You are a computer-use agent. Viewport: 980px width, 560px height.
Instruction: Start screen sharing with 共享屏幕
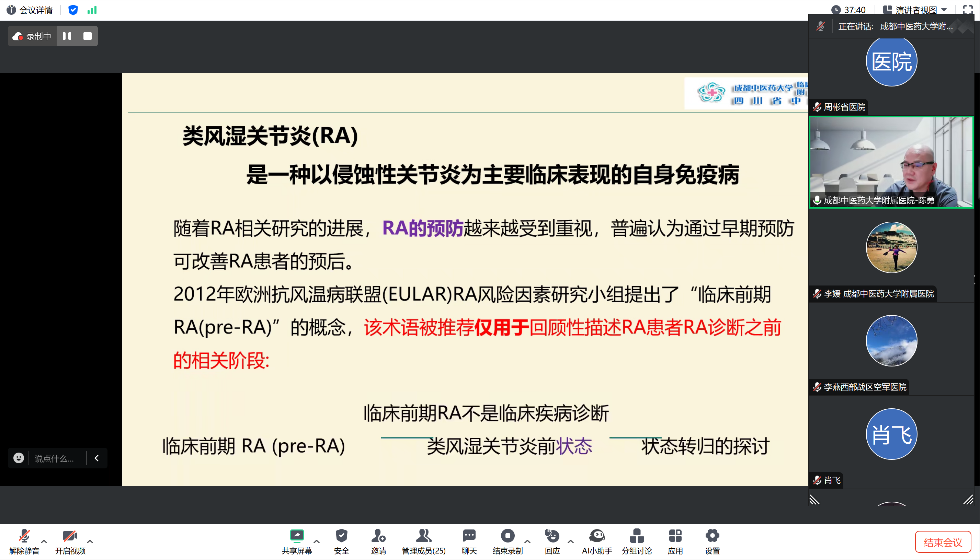click(297, 541)
